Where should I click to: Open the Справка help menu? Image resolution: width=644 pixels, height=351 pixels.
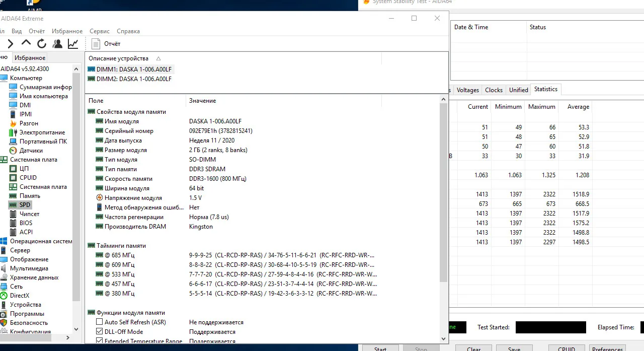[128, 31]
